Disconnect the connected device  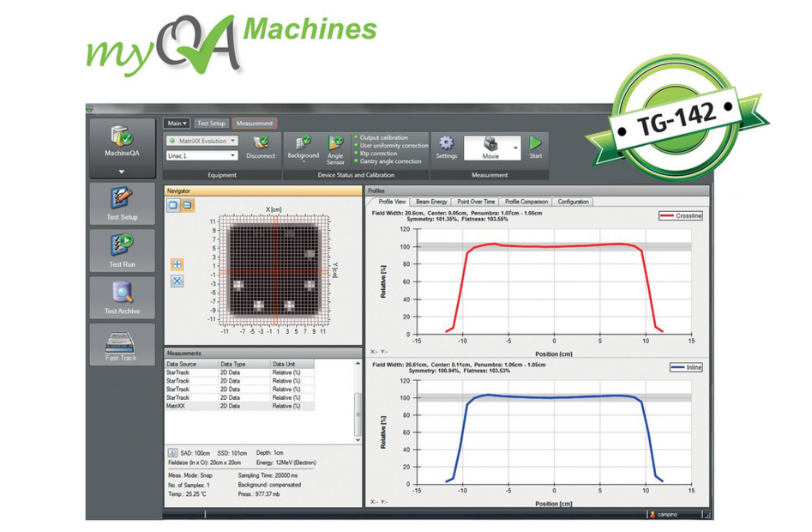tap(261, 148)
